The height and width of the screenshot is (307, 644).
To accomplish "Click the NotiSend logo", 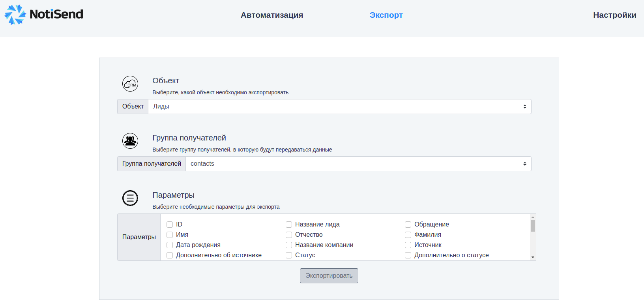I will pyautogui.click(x=44, y=15).
